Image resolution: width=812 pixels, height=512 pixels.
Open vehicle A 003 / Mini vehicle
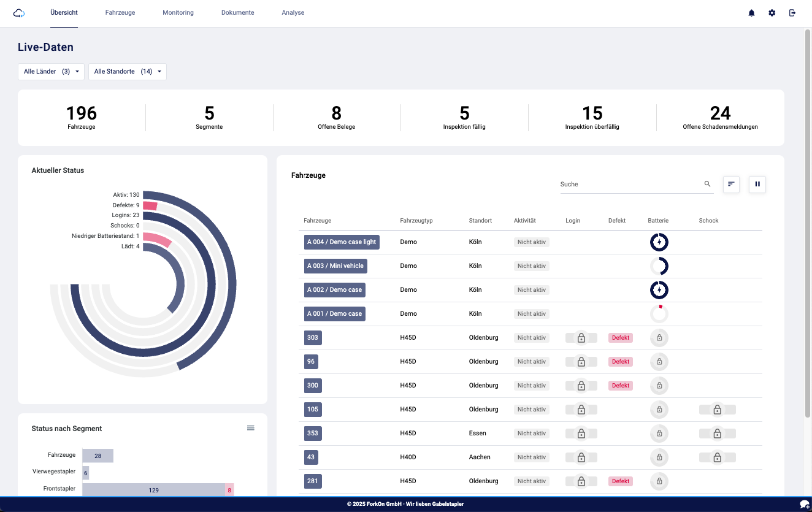[335, 266]
